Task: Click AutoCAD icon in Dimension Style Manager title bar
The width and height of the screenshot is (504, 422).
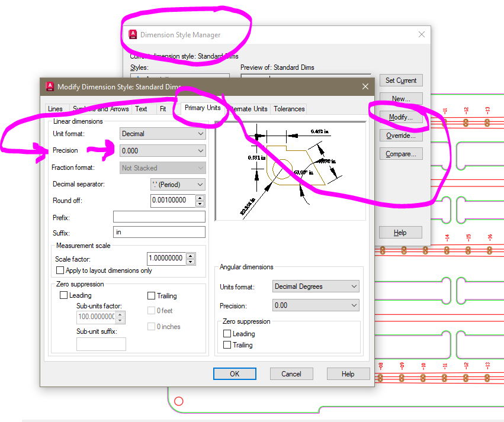Action: click(x=133, y=34)
